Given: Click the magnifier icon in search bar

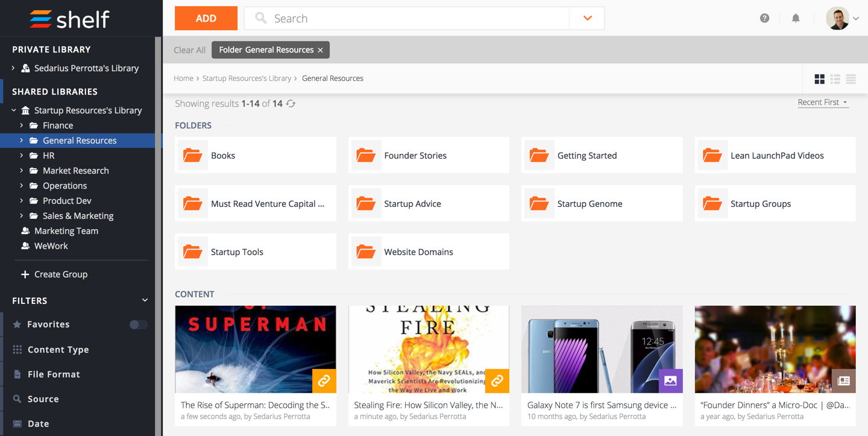Looking at the screenshot, I should (x=260, y=18).
